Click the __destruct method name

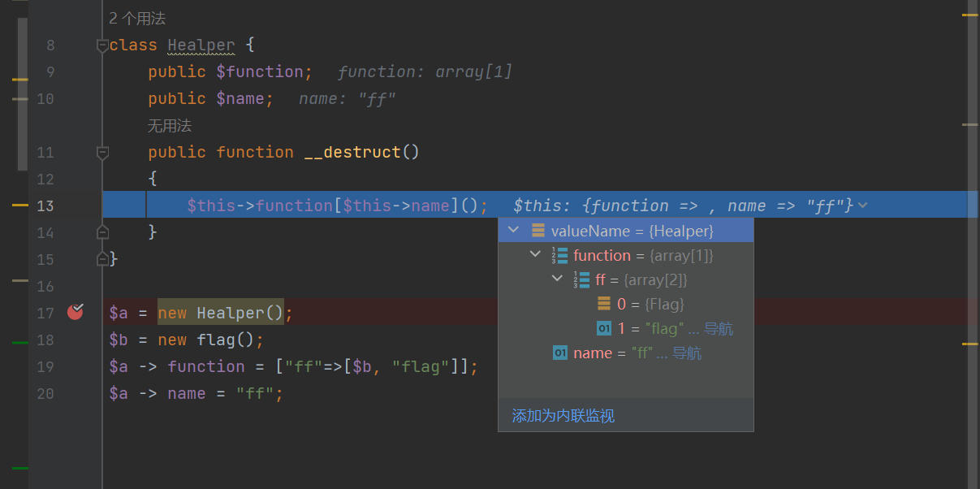click(x=352, y=152)
